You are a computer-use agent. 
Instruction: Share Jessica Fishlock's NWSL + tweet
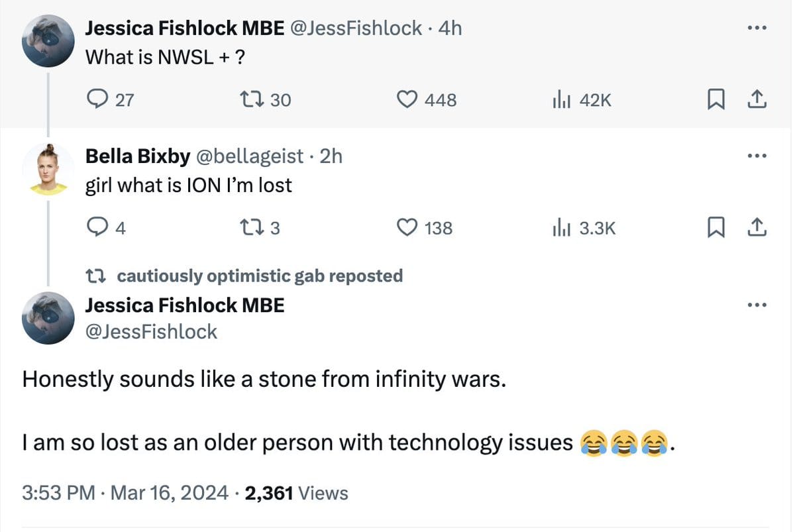757,100
